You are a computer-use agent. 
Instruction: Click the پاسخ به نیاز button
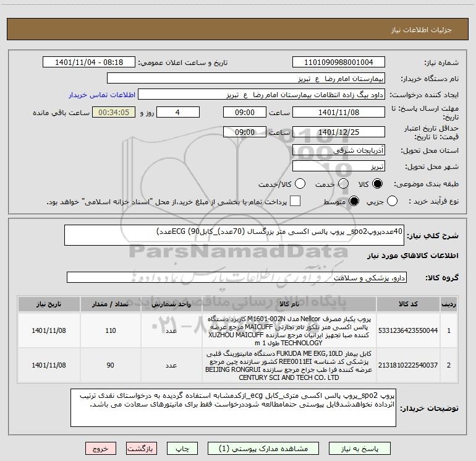(x=359, y=449)
